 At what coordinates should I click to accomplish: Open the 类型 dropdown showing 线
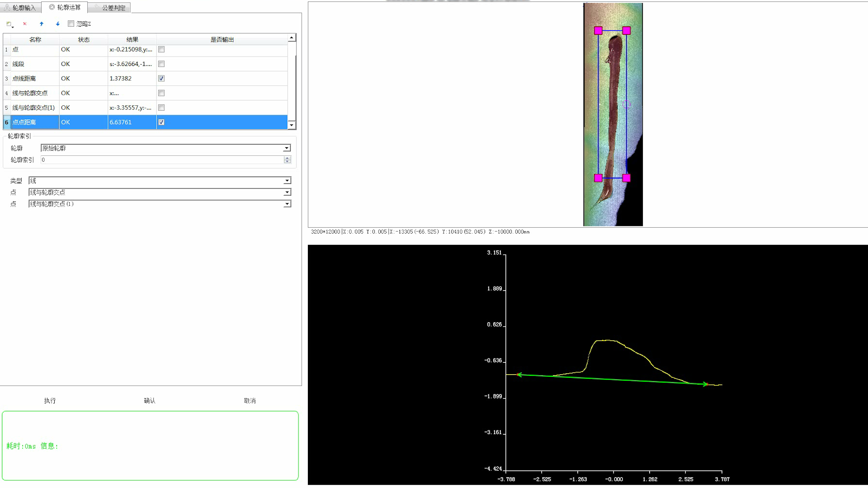tap(287, 181)
